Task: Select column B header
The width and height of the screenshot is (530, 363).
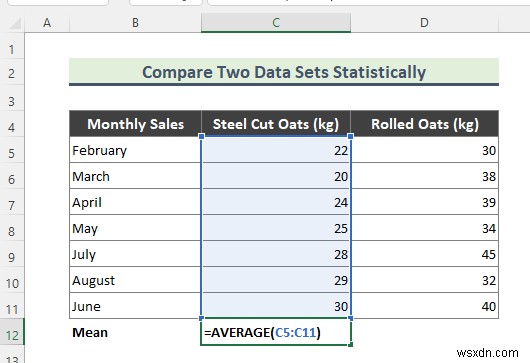Action: [x=135, y=23]
